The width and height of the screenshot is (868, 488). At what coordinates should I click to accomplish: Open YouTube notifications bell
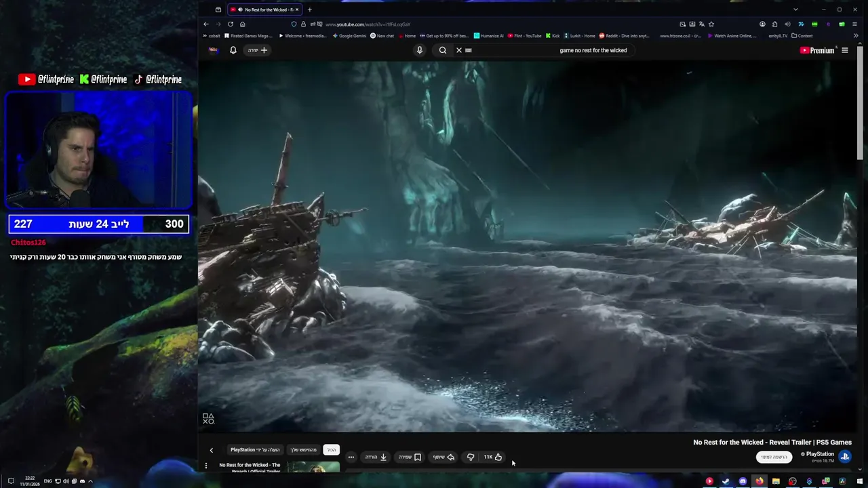[x=233, y=50]
